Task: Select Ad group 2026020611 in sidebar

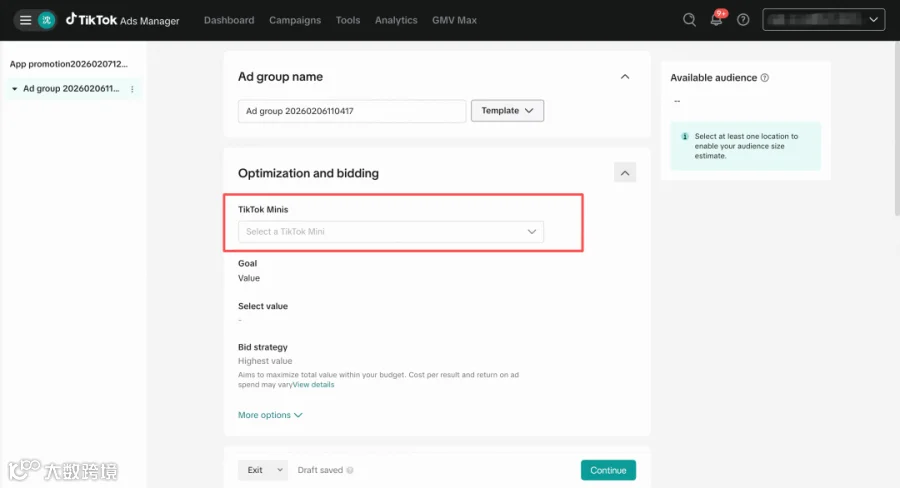Action: click(71, 89)
